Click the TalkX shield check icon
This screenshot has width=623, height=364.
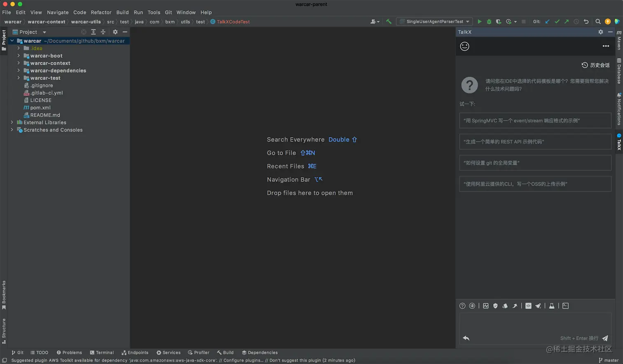[495, 306]
